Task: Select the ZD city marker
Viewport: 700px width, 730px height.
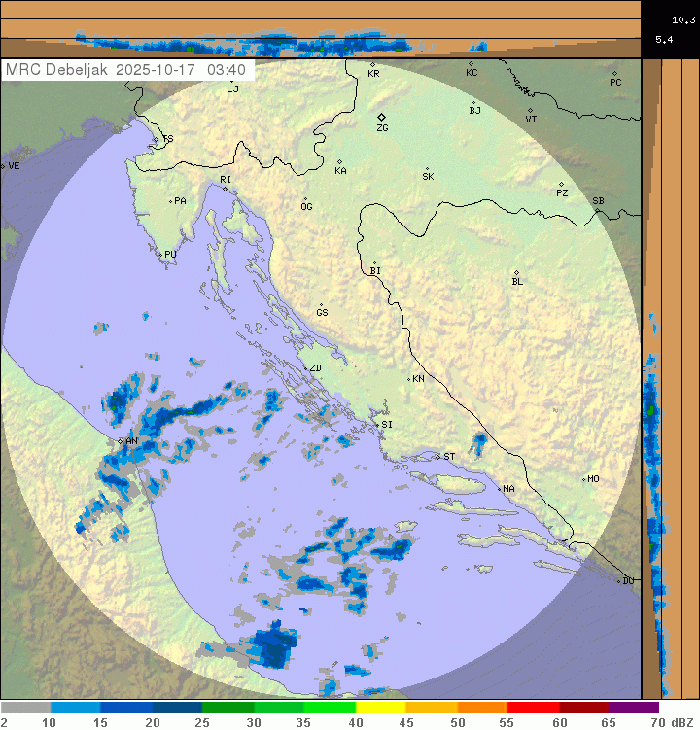Action: pos(304,368)
